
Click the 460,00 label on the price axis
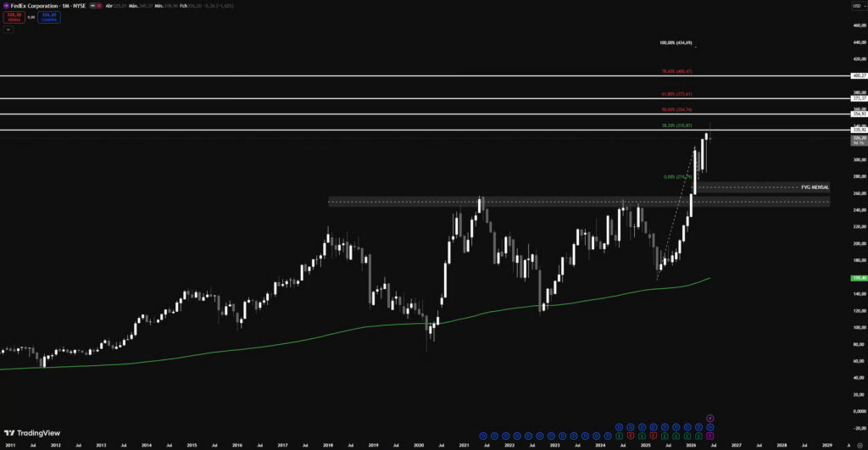click(x=860, y=25)
